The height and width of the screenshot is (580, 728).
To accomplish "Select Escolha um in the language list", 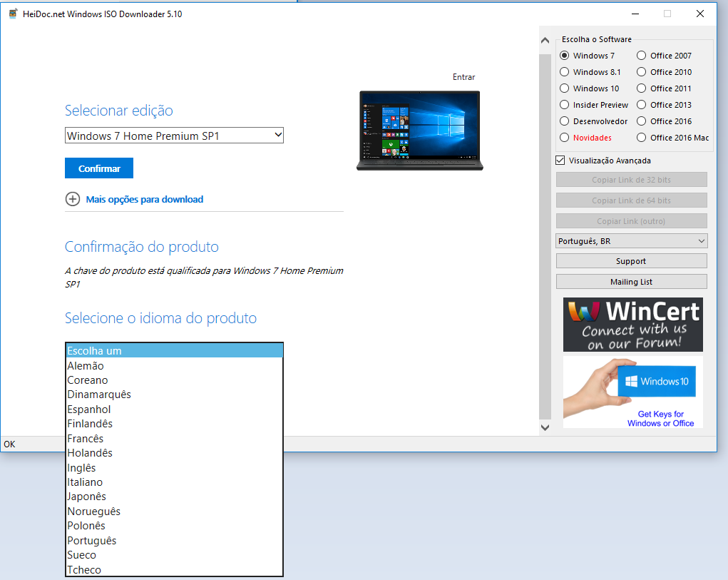I will [x=174, y=350].
